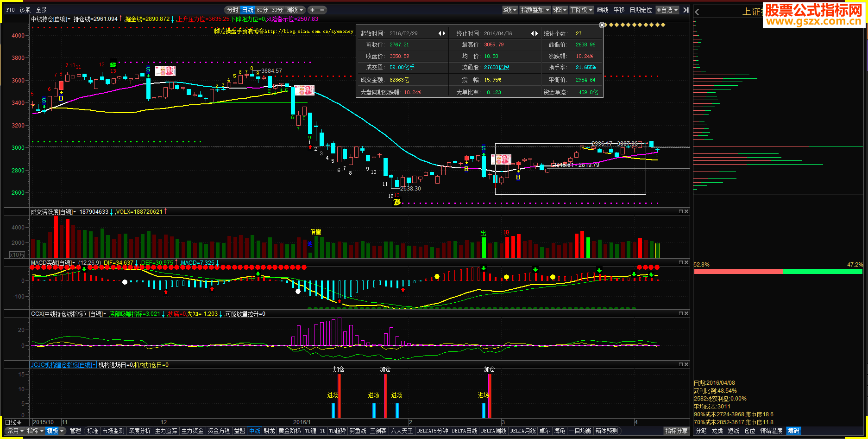
Task: Jump to latest data with end arrow icon
Action: pos(686,10)
